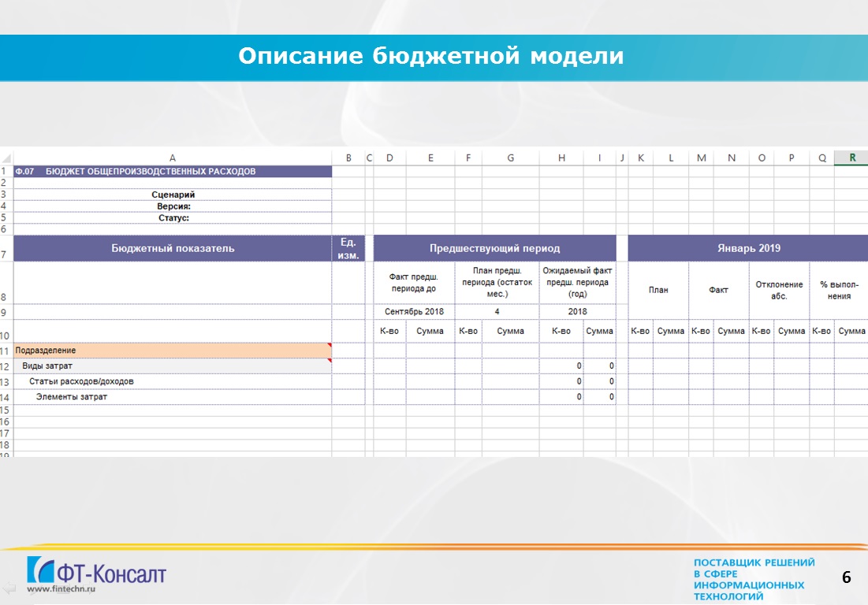
Task: Select column N header
Action: point(732,158)
